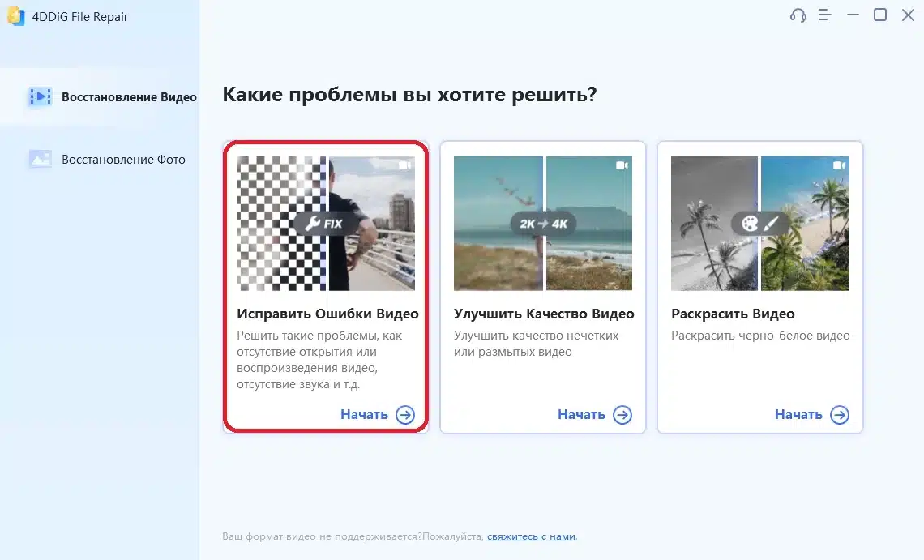Viewport: 924px width, 560px height.
Task: Switch to Восстановление Фото tab
Action: [x=123, y=160]
